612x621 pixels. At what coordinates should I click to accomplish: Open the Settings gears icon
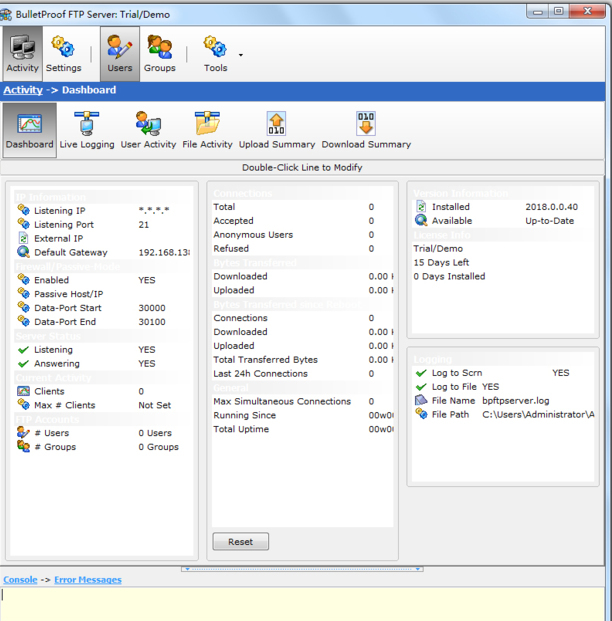(63, 53)
